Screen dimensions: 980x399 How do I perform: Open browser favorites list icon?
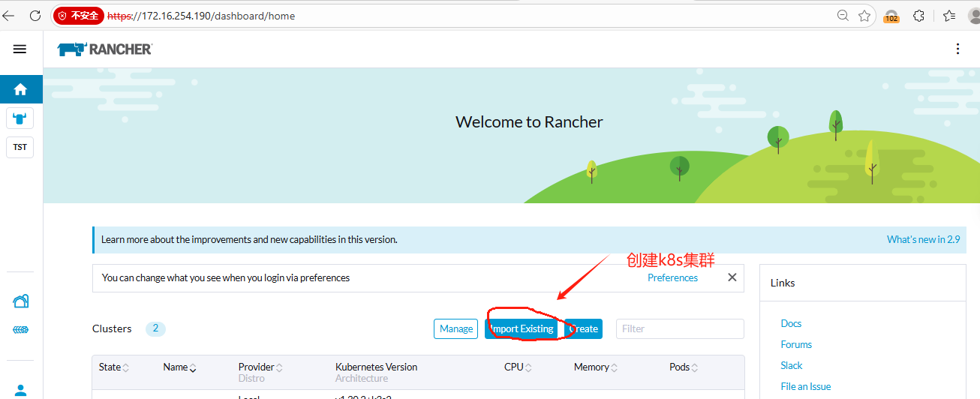coord(949,15)
